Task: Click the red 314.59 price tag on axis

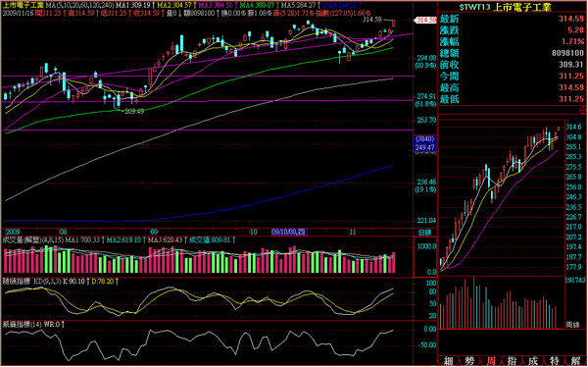Action: (x=426, y=20)
